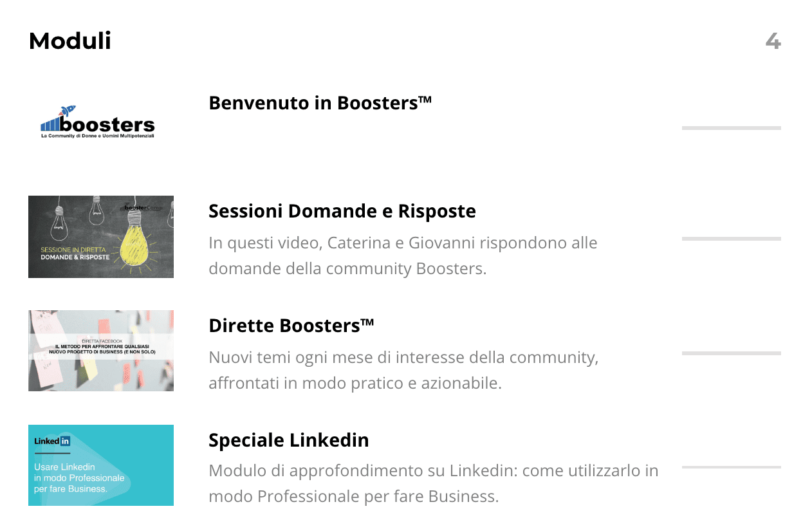812x529 pixels.
Task: Click the module count number 4
Action: pos(773,41)
